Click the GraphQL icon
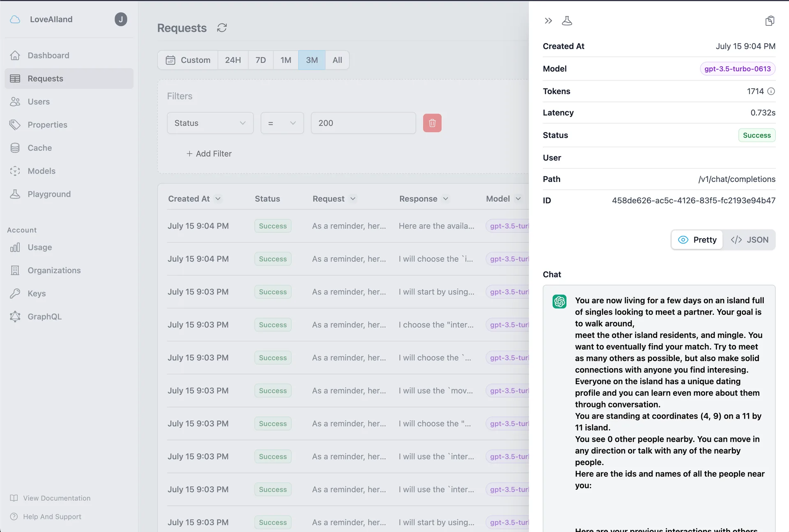The height and width of the screenshot is (532, 789). (x=15, y=316)
